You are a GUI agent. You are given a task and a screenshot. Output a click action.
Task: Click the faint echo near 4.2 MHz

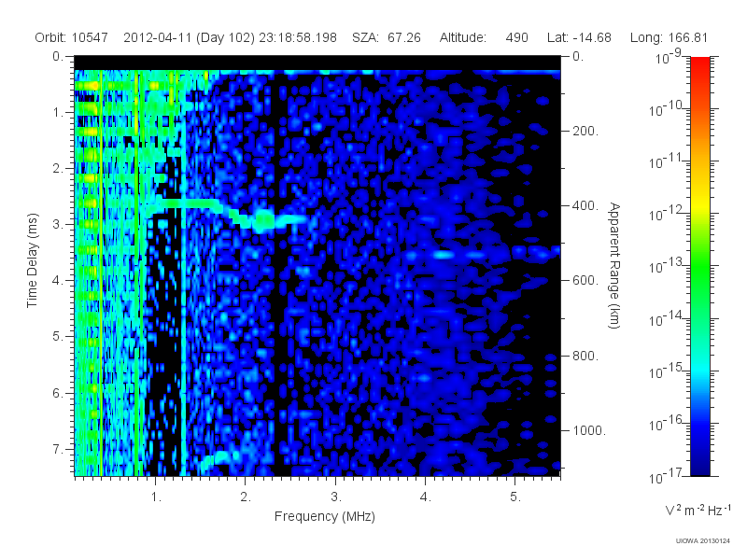(x=444, y=255)
